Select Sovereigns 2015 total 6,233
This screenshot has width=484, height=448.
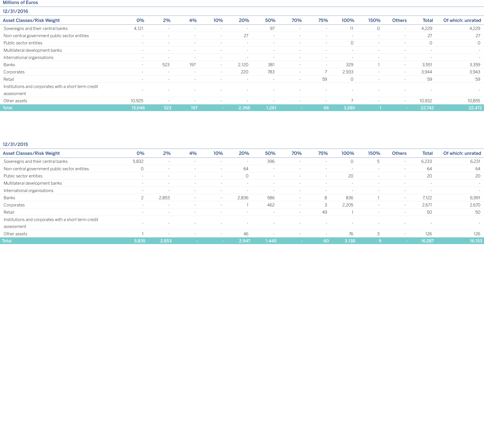click(x=427, y=162)
